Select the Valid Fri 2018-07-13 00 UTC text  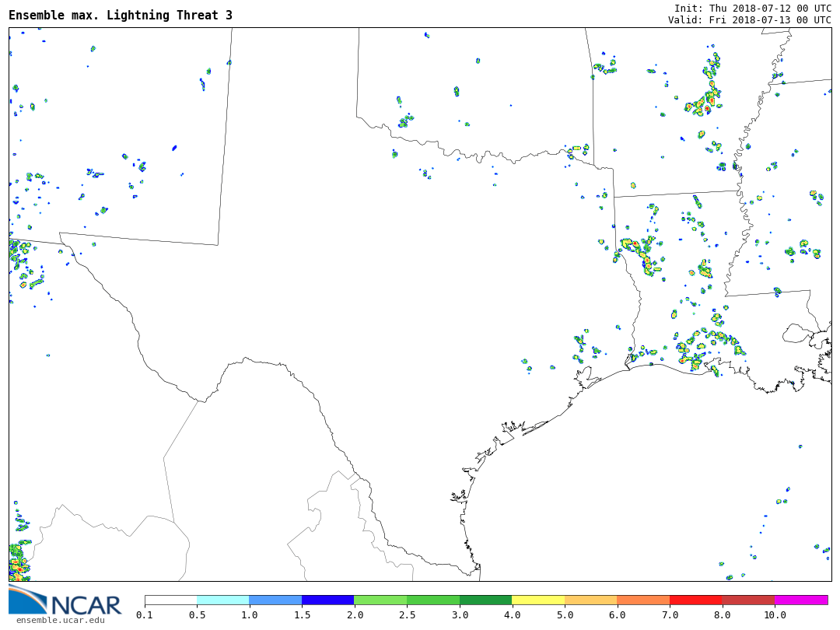tap(749, 20)
